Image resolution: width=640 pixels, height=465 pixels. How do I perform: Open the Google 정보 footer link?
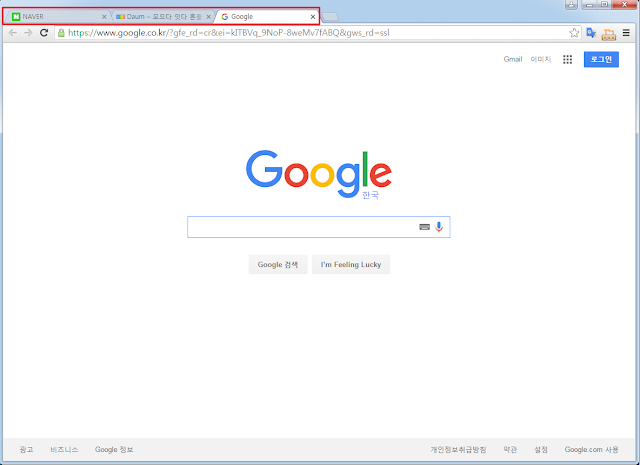[114, 449]
